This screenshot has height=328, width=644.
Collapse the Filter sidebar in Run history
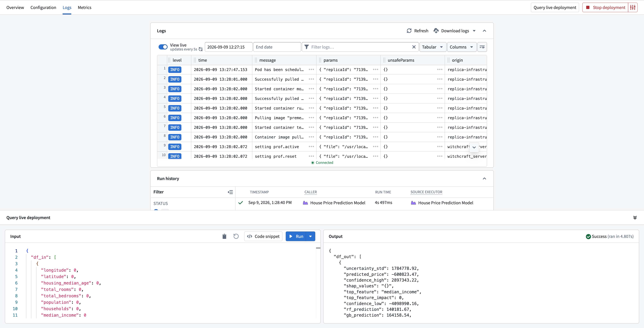230,192
